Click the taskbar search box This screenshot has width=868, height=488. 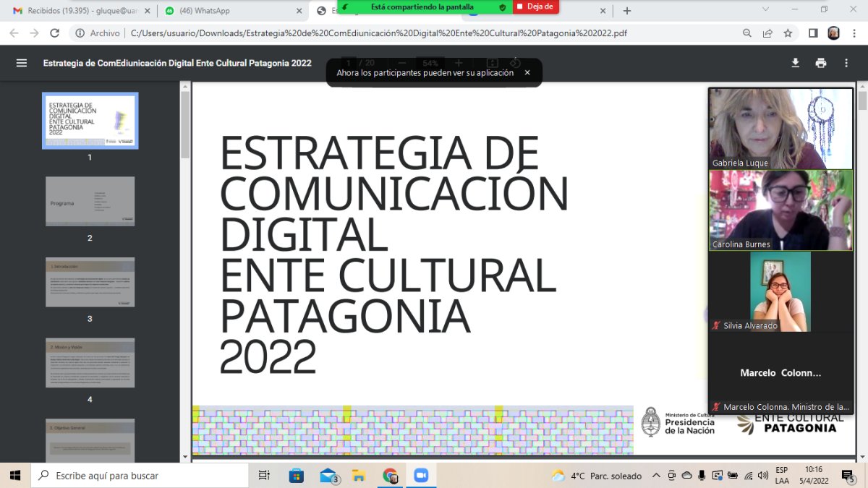(140, 476)
